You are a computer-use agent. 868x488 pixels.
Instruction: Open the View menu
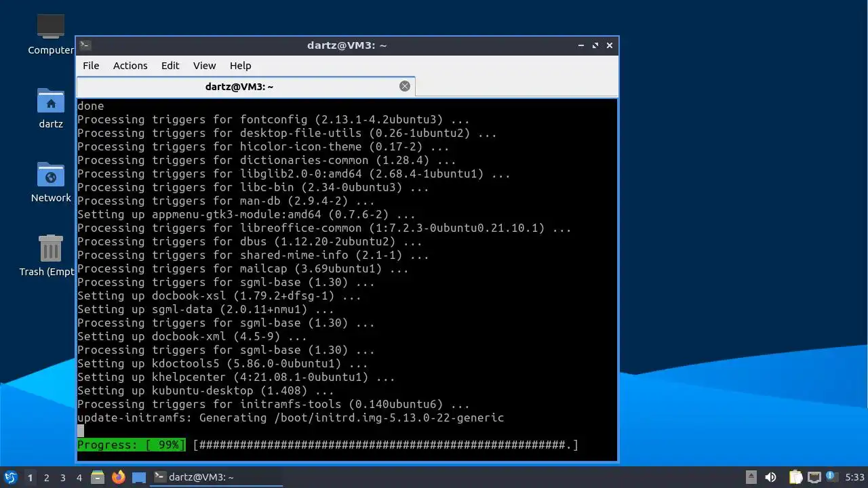coord(204,66)
